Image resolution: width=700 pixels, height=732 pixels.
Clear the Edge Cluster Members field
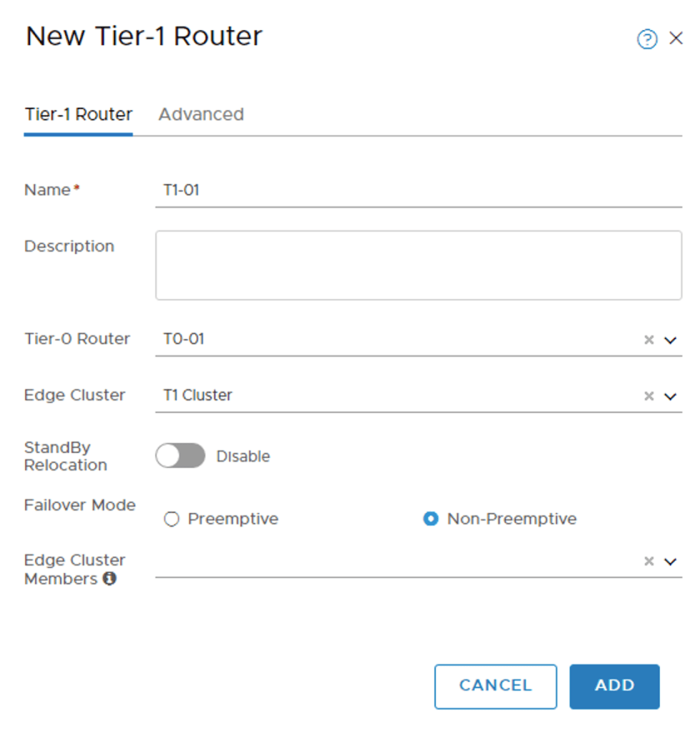[x=649, y=562]
